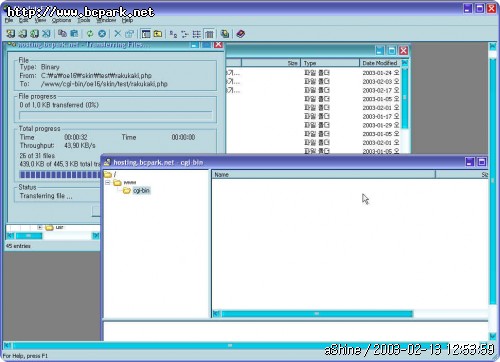The height and width of the screenshot is (362, 500).
Task: Click the green Refresh arrows icon
Action: tap(90, 33)
